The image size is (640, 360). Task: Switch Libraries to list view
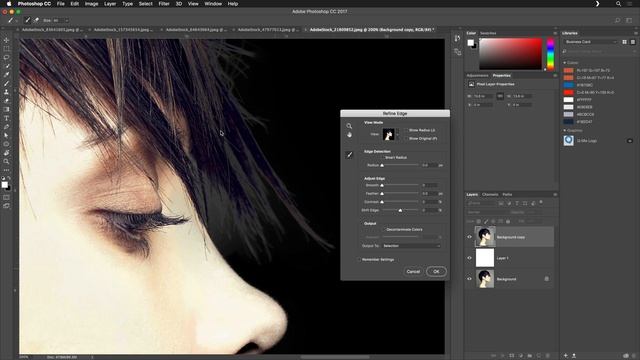pos(633,42)
